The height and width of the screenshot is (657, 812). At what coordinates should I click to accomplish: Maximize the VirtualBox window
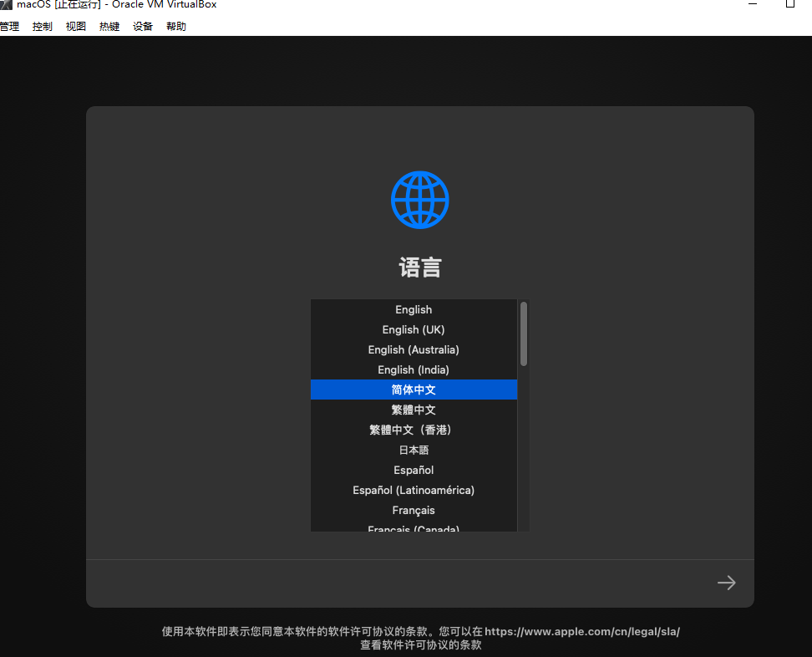[789, 5]
